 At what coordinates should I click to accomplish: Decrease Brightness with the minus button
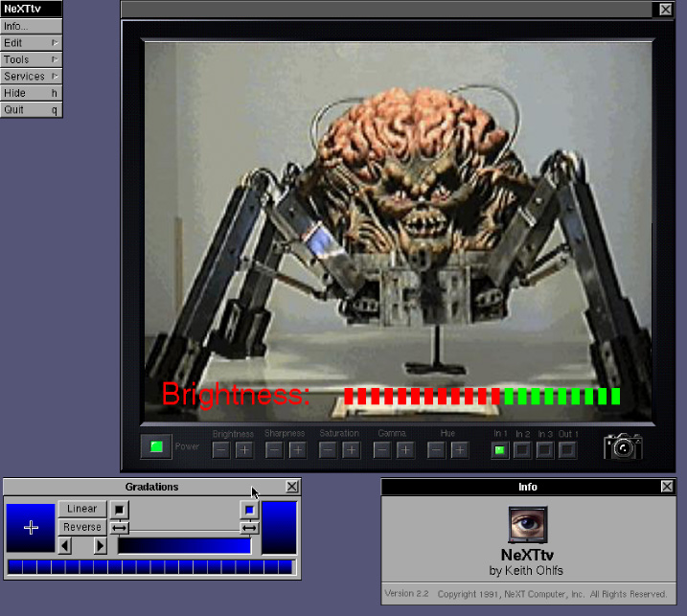[220, 450]
